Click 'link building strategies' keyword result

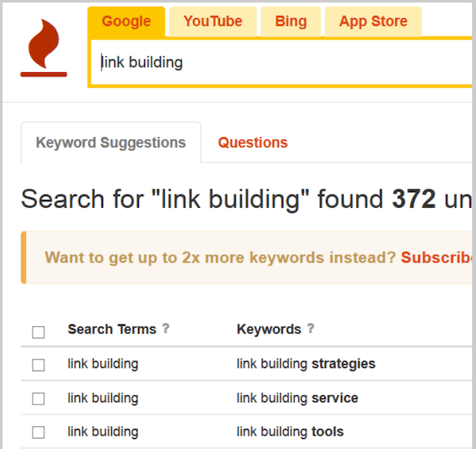coord(305,364)
